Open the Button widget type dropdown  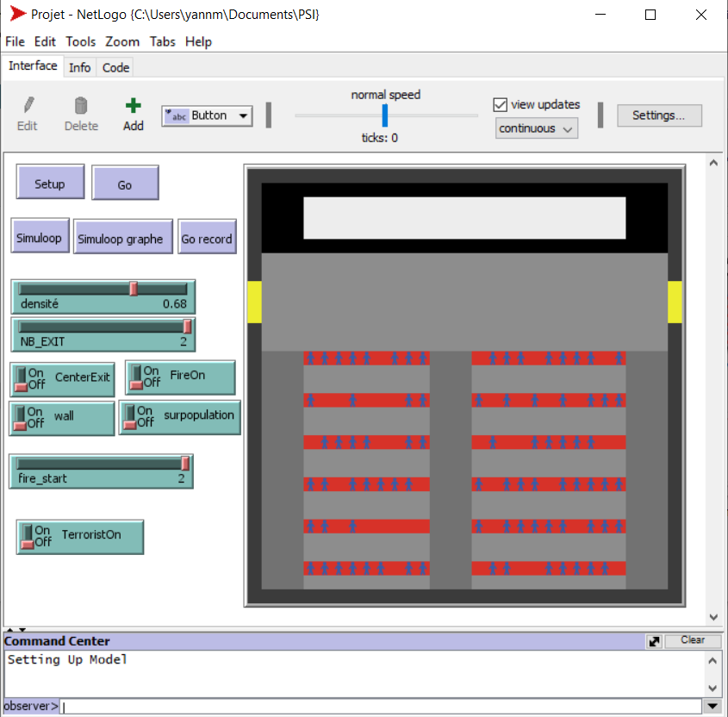207,115
